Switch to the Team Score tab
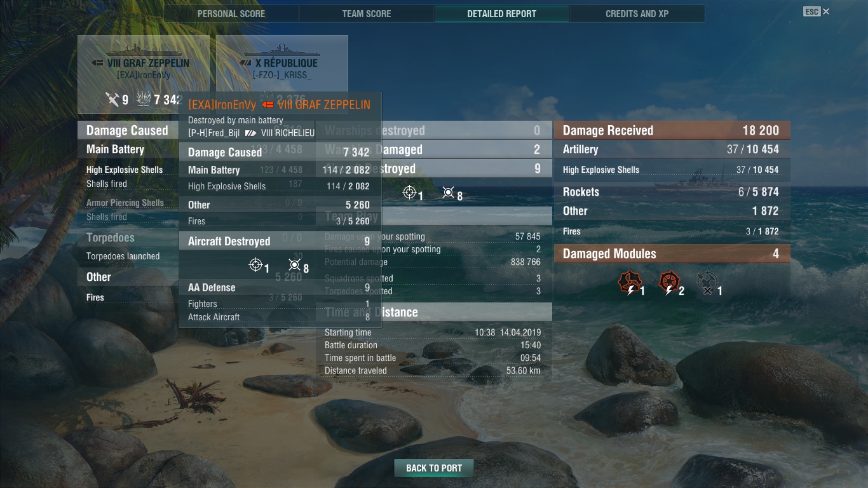 [367, 14]
